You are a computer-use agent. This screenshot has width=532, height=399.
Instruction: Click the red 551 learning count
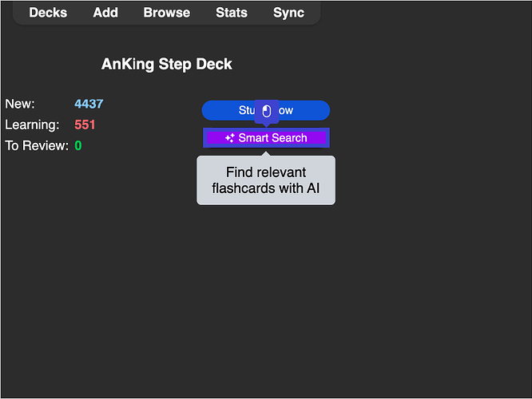[85, 124]
